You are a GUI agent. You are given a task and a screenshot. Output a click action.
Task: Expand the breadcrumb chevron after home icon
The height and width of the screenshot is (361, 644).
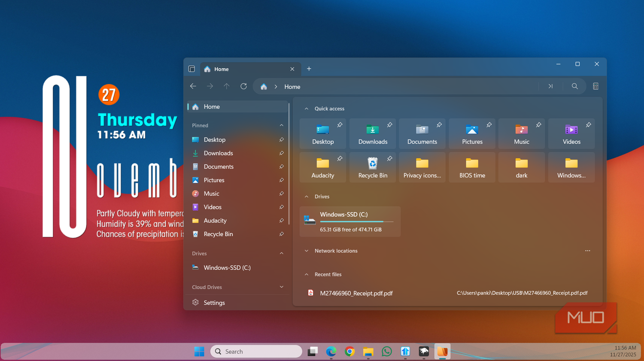[276, 87]
